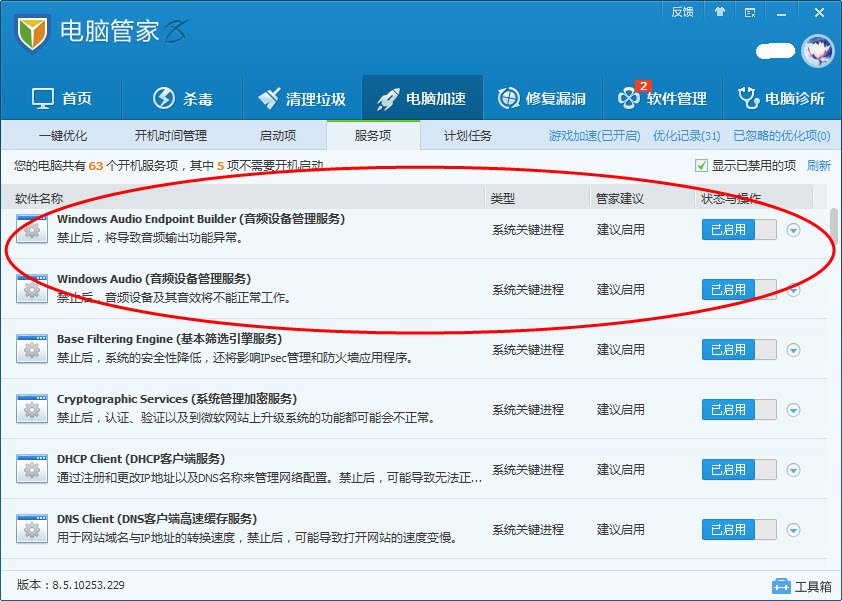
Task: Click DNS Client service icon
Action: (x=32, y=530)
